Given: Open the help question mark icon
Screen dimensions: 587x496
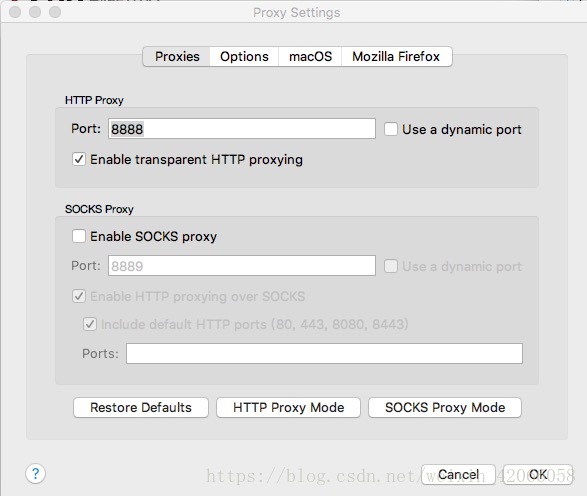Looking at the screenshot, I should point(36,474).
